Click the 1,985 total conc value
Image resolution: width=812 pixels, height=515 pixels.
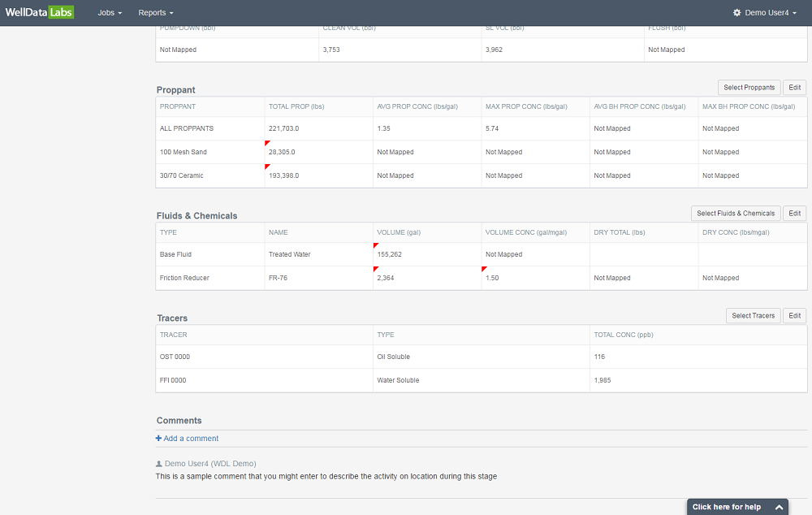point(603,380)
